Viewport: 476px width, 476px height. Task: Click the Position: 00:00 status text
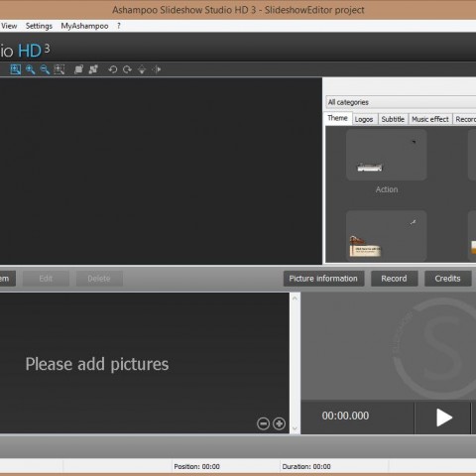pos(197,467)
